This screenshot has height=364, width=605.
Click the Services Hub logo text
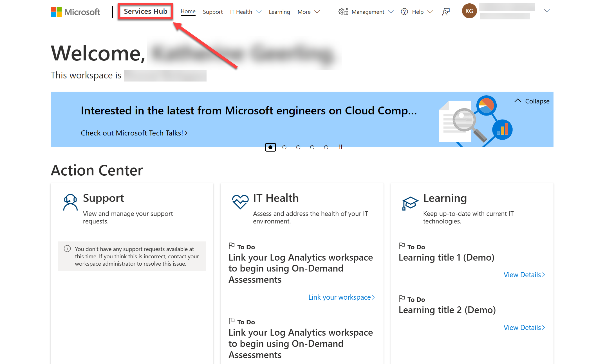pos(146,11)
